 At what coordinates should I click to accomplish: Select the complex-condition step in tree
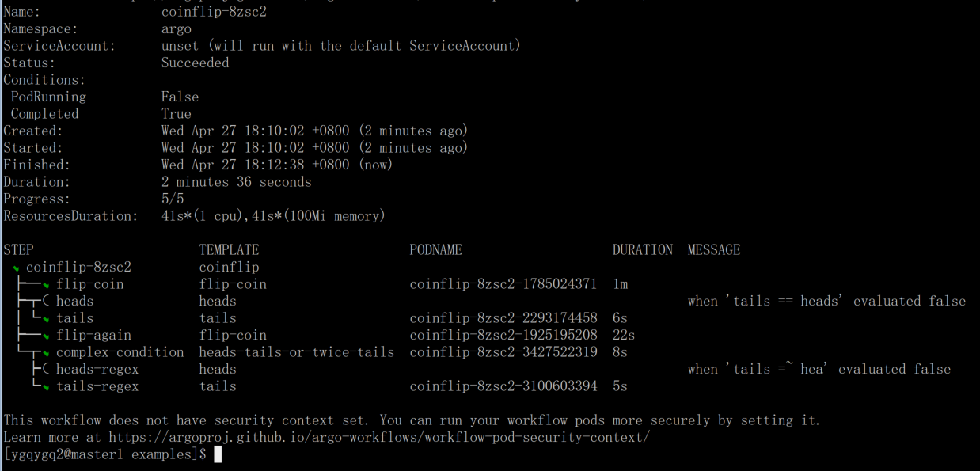pyautogui.click(x=120, y=352)
